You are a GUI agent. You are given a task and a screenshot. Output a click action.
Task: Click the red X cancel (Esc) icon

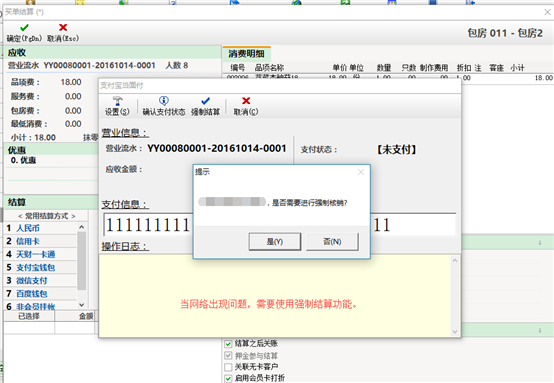(x=63, y=28)
